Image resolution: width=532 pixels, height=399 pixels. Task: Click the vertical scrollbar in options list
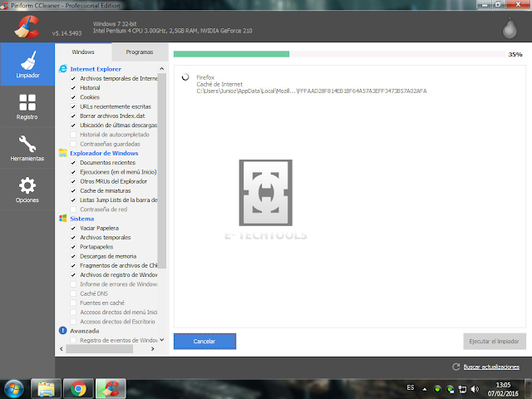[x=162, y=170]
